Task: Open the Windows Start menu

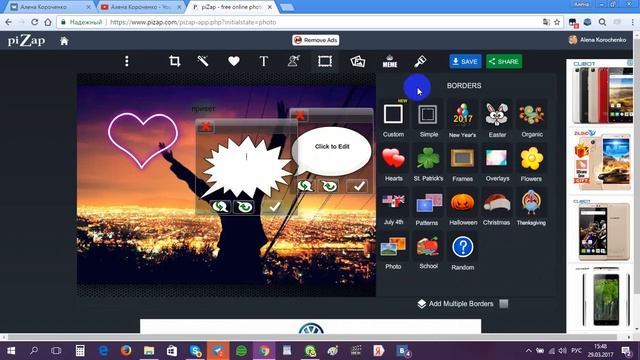Action: (11, 351)
